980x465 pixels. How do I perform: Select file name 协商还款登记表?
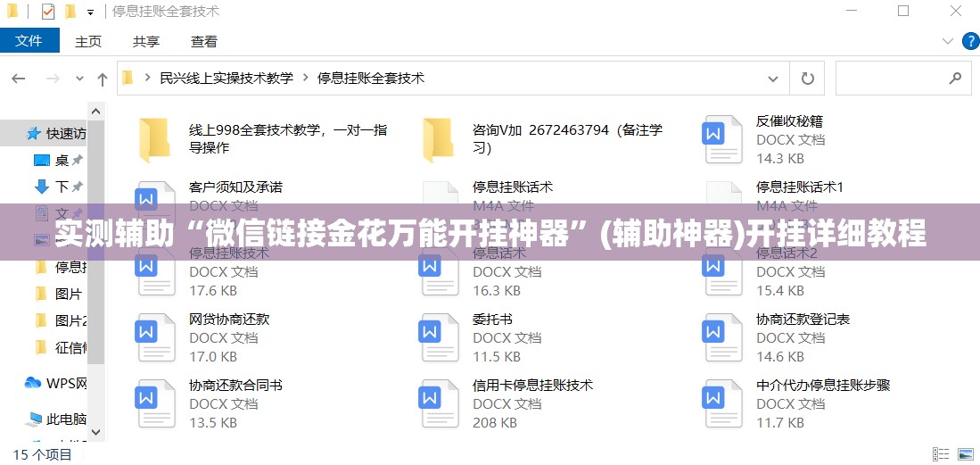click(803, 320)
